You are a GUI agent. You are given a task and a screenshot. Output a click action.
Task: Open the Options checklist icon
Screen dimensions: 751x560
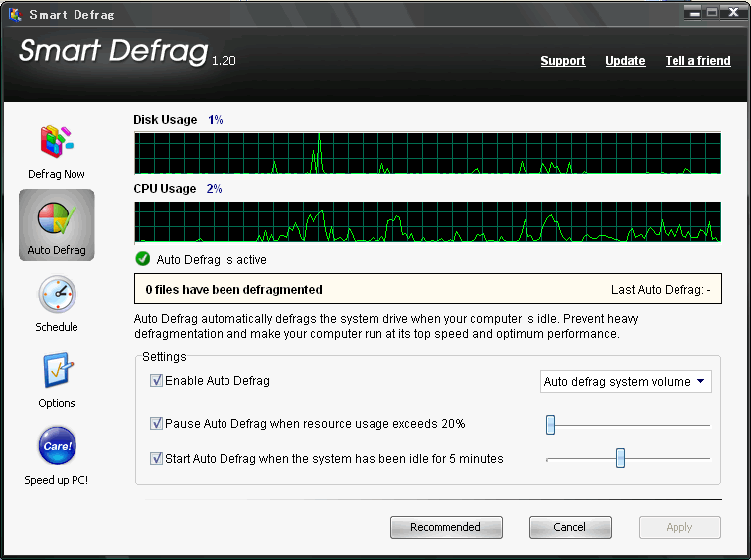point(58,370)
